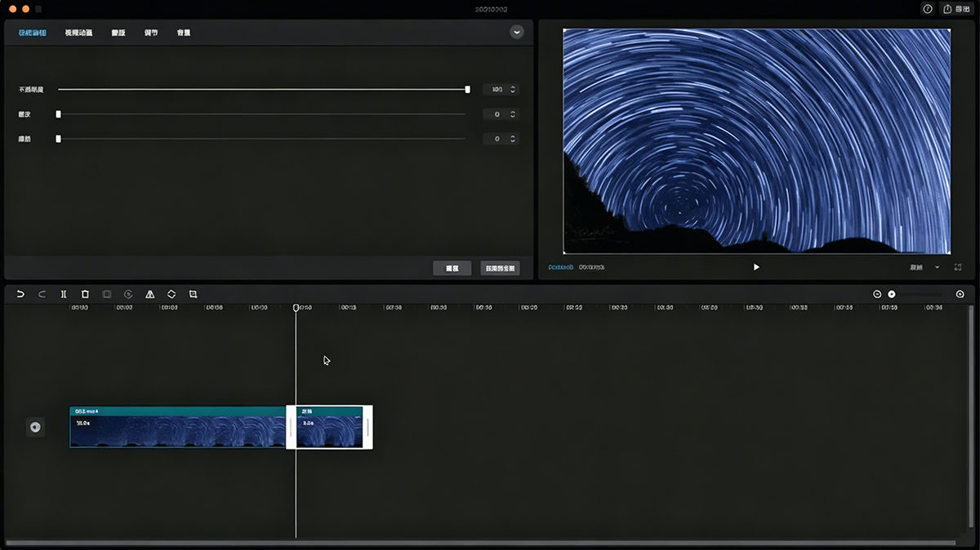Click the stepper arrows beside face slimming value

[x=513, y=139]
